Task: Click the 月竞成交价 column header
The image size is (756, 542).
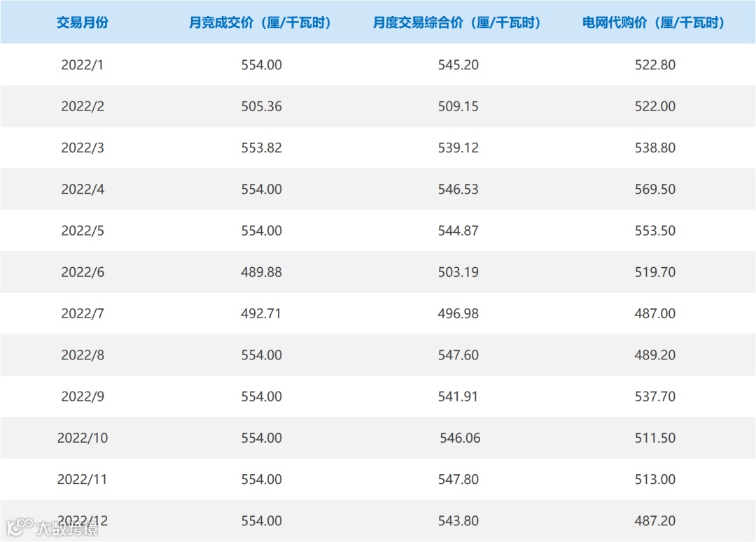Action: (x=260, y=22)
